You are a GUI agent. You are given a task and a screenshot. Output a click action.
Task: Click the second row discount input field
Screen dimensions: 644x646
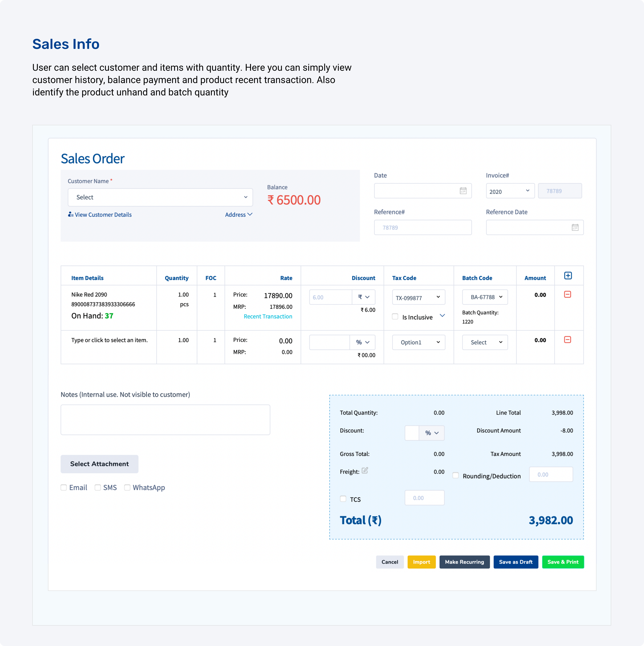tap(330, 342)
